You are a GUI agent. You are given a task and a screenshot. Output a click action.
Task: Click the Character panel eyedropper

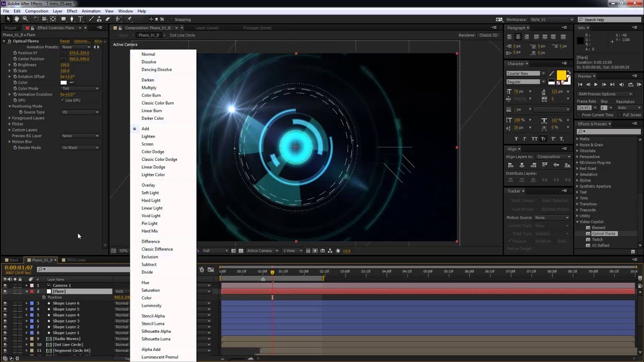coord(552,73)
